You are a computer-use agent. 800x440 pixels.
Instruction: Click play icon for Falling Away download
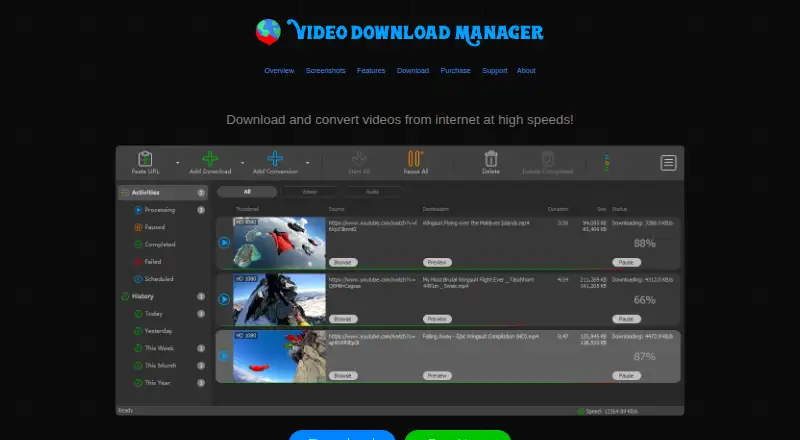(x=224, y=356)
